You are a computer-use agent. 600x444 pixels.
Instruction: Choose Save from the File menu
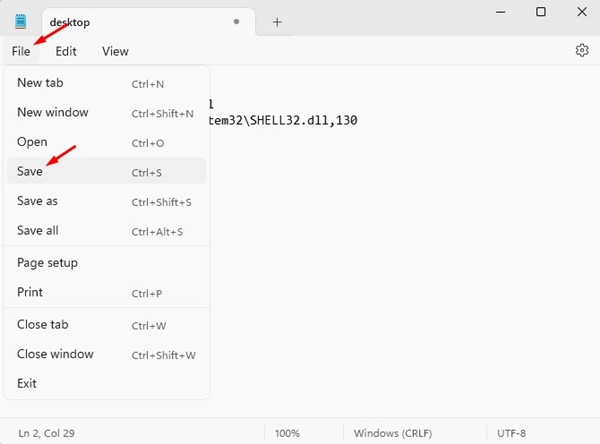point(106,171)
